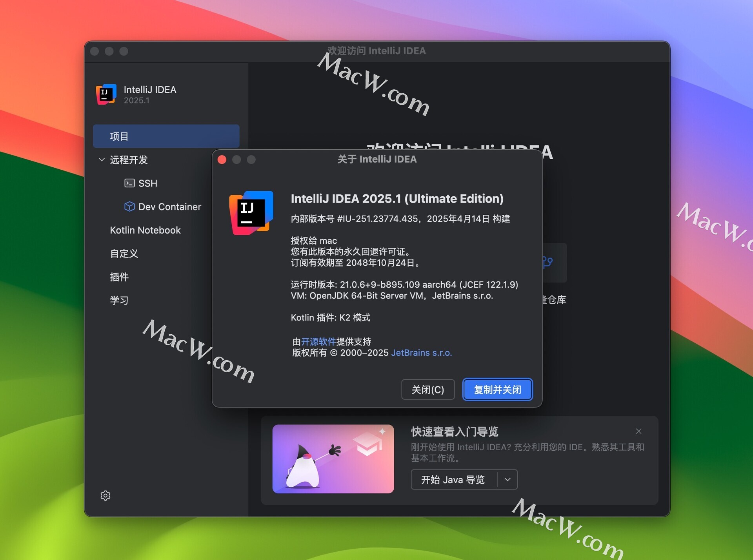
Task: Click the 快速查看入门导览 heading
Action: pyautogui.click(x=455, y=431)
